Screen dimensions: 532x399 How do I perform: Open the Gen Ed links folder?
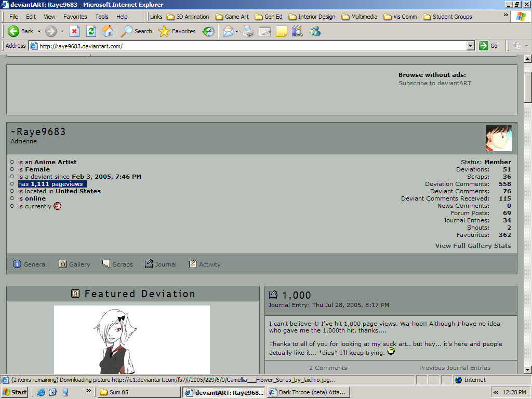pyautogui.click(x=269, y=17)
